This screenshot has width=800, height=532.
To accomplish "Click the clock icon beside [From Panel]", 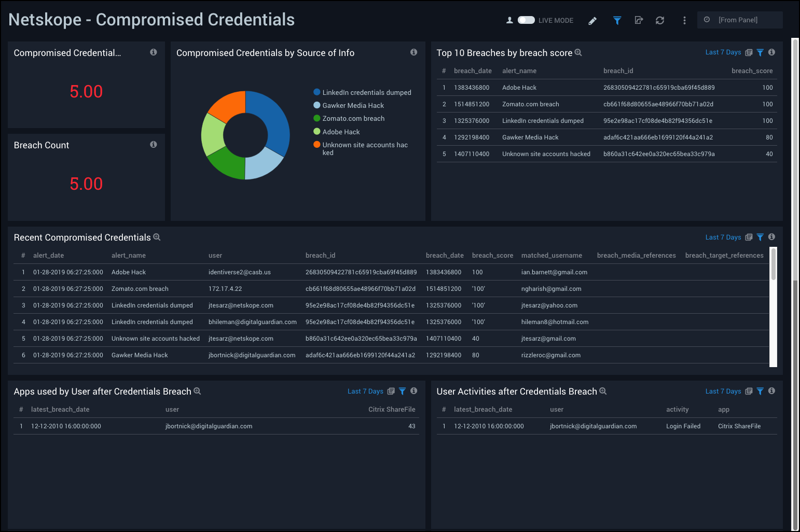I will point(707,20).
